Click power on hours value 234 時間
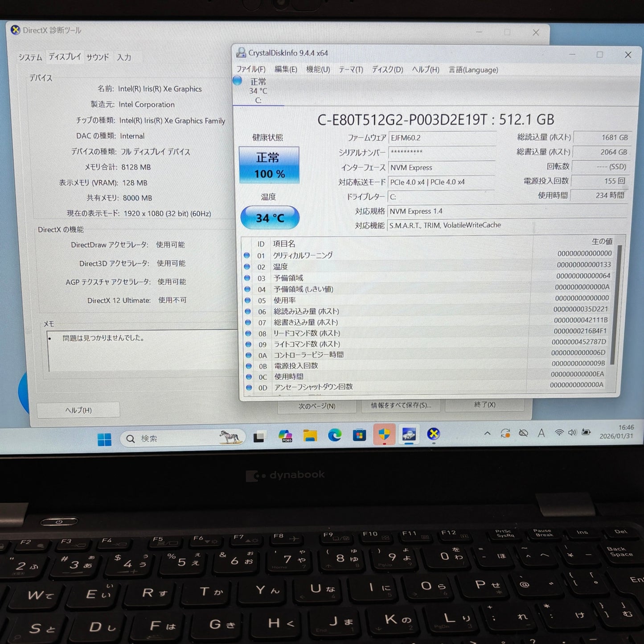This screenshot has height=644, width=644. (599, 195)
